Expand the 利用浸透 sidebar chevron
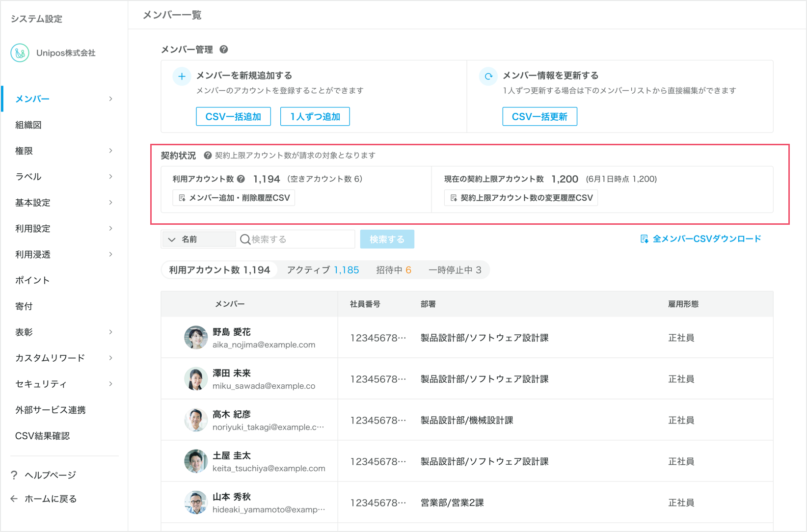Viewport: 807px width, 532px height. tap(111, 254)
